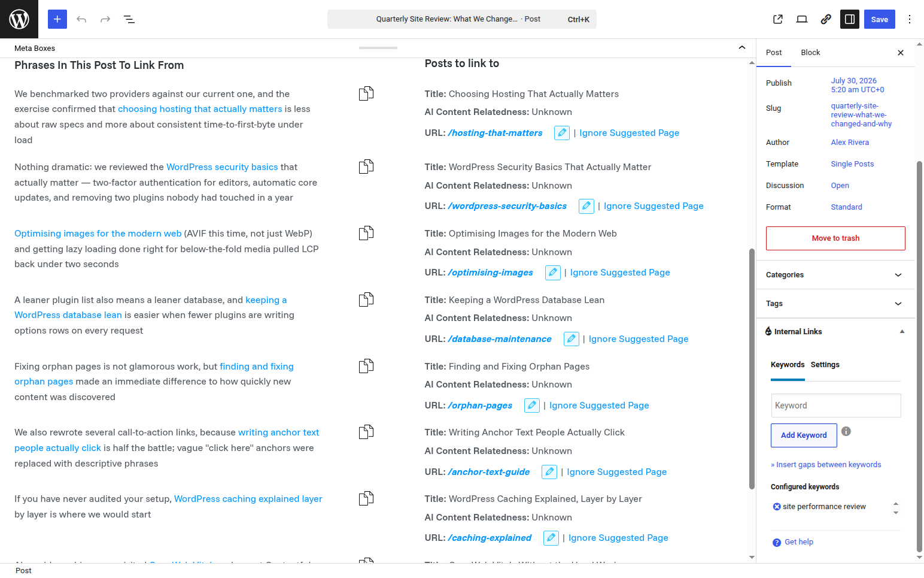Copy the database lean phrase icon
The height and width of the screenshot is (578, 924).
[x=366, y=299]
